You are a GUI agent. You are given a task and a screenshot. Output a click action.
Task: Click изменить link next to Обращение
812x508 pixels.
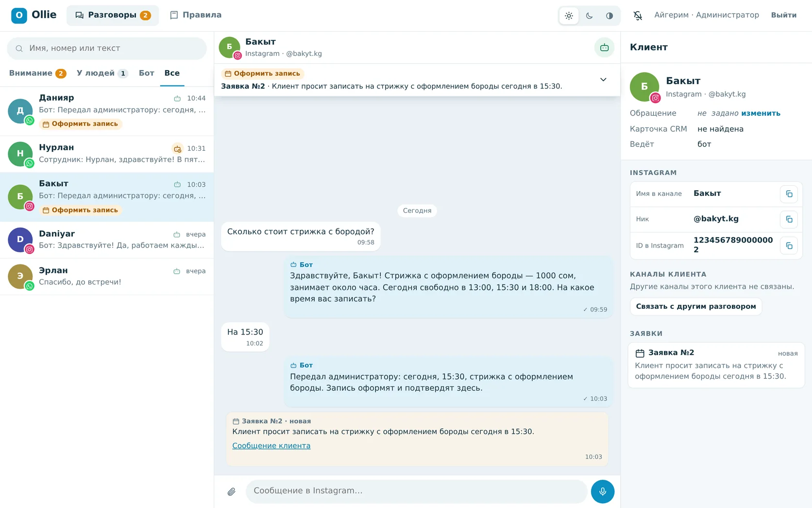(x=761, y=113)
